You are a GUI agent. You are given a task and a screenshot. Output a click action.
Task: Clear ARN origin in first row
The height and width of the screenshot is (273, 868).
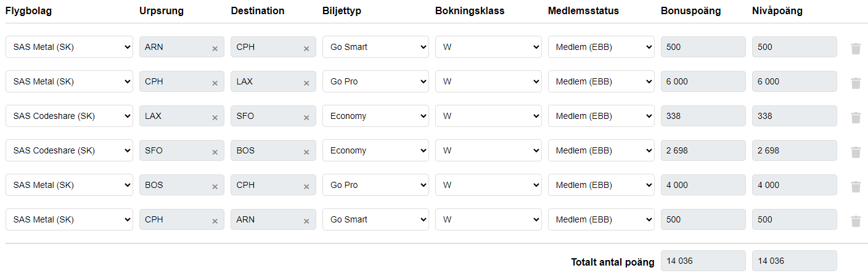pos(215,49)
